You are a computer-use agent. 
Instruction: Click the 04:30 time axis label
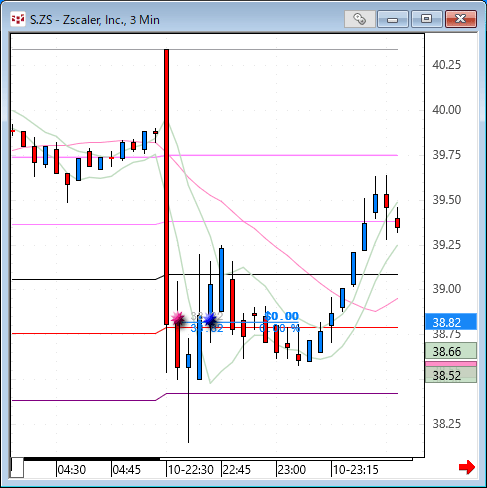72,470
